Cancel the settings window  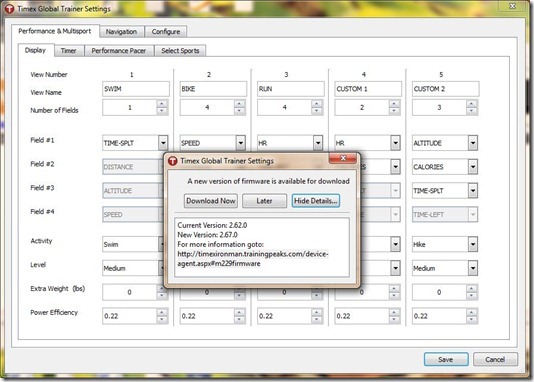point(495,359)
